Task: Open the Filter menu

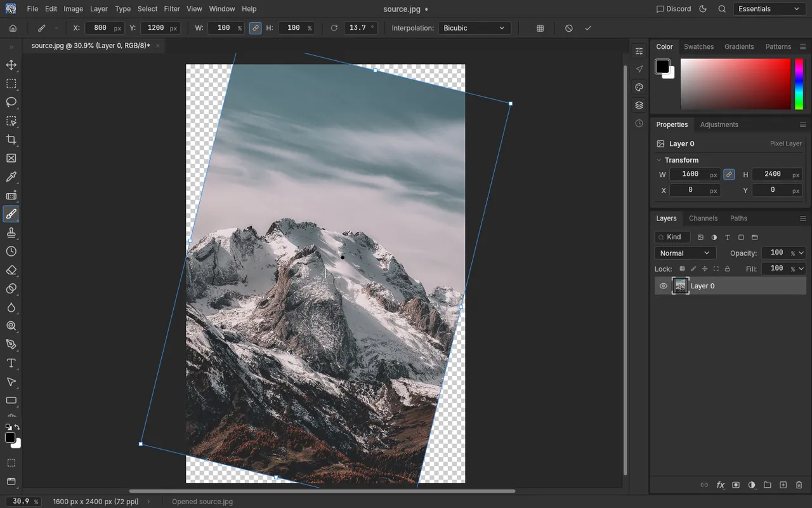Action: coord(172,9)
